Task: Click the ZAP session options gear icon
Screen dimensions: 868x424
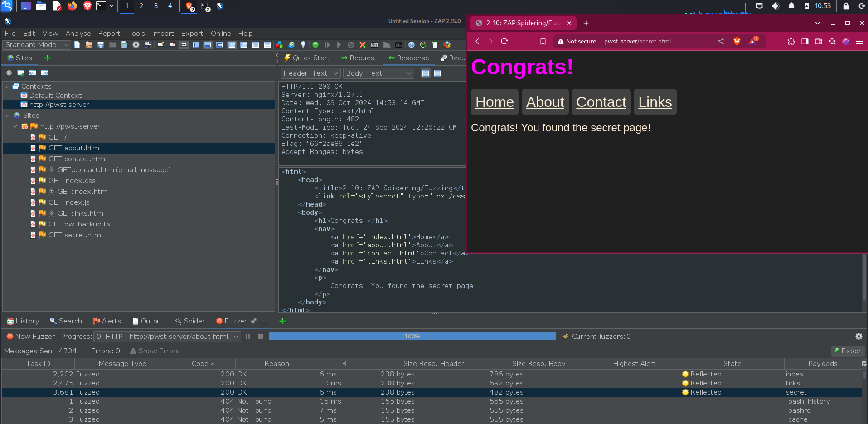Action: click(x=136, y=45)
